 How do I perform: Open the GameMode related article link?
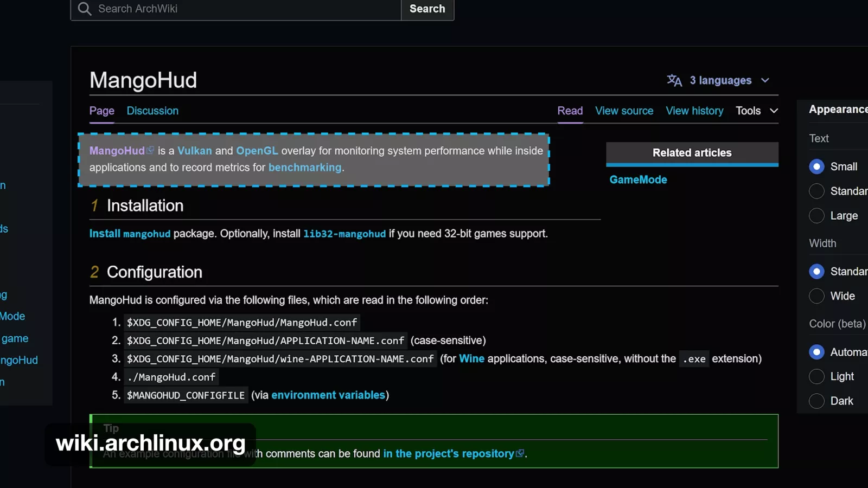point(638,179)
